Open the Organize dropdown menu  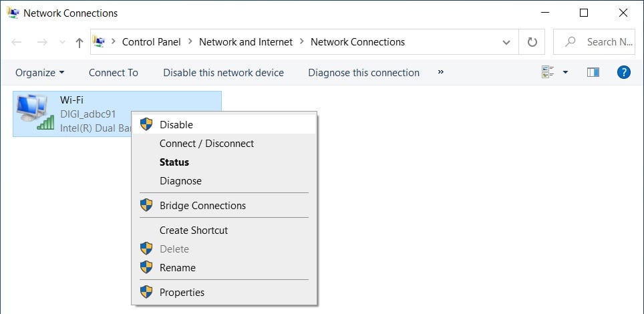pos(40,72)
